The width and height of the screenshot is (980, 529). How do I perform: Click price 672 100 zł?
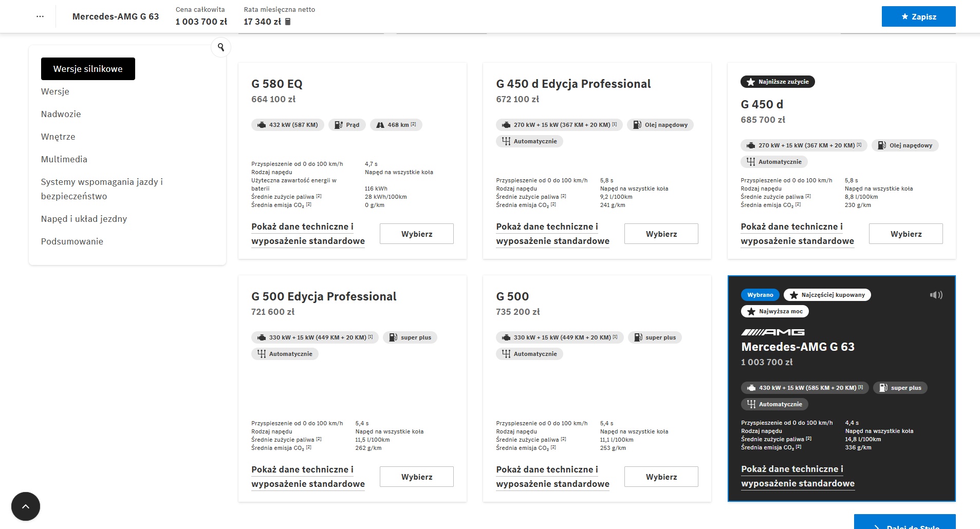(517, 99)
